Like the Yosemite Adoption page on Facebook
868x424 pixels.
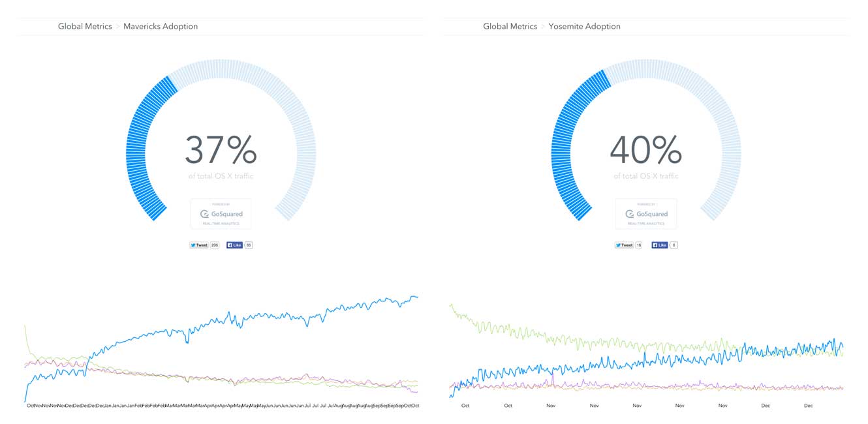pos(659,245)
